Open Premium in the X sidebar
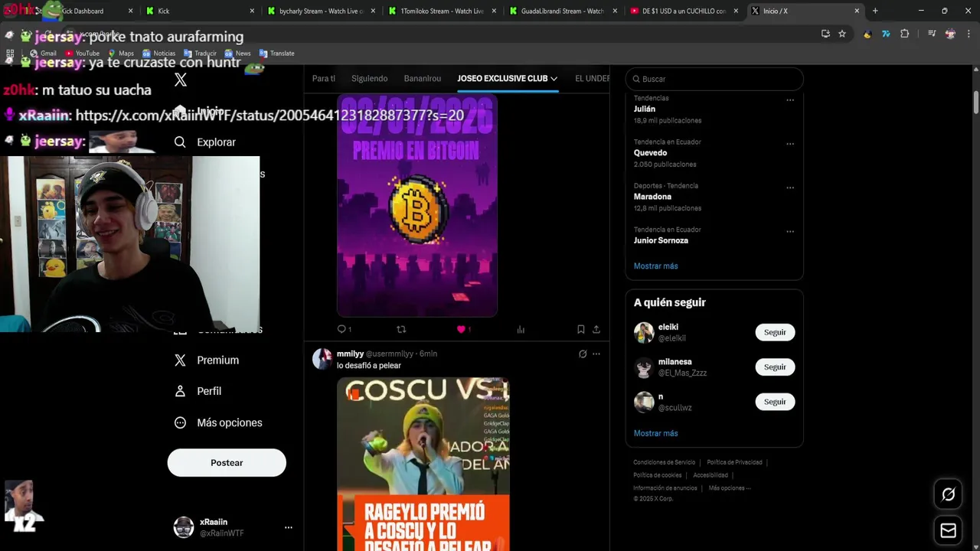 (x=207, y=360)
